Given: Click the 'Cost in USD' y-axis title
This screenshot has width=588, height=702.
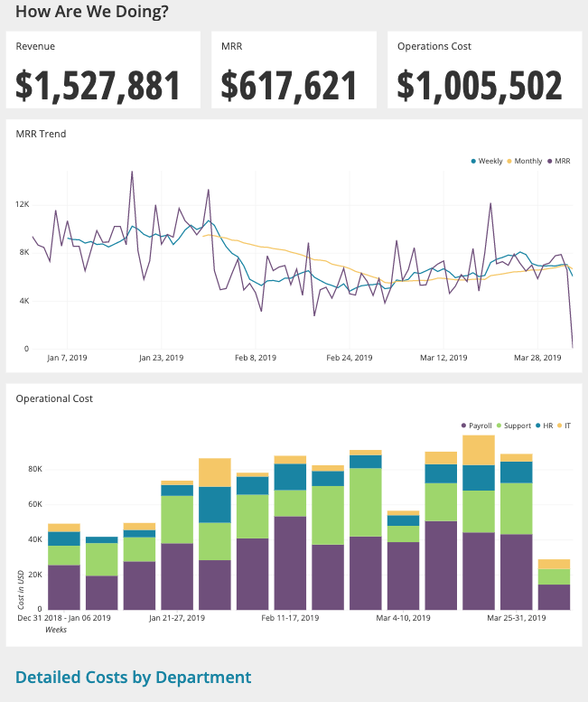Looking at the screenshot, I should click(21, 590).
